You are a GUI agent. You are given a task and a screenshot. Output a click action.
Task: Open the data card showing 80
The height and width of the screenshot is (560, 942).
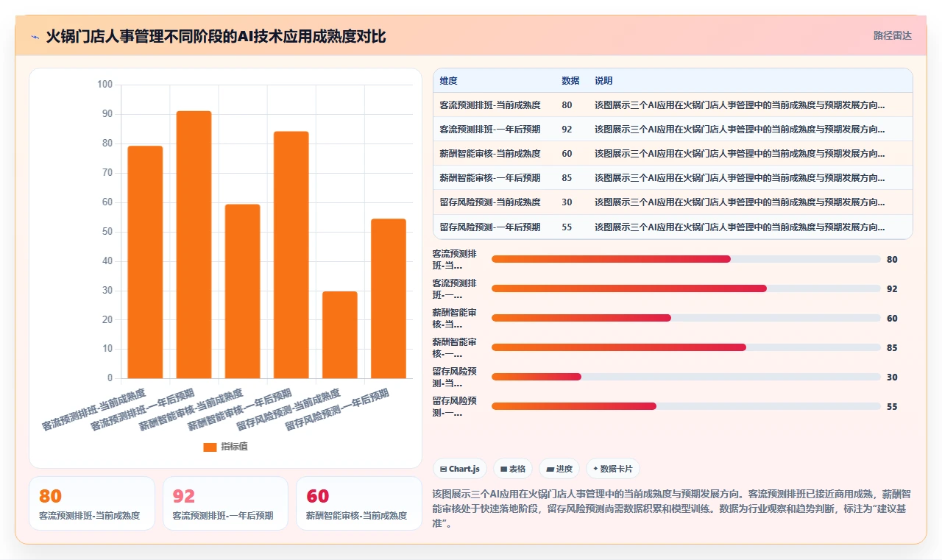pos(92,503)
